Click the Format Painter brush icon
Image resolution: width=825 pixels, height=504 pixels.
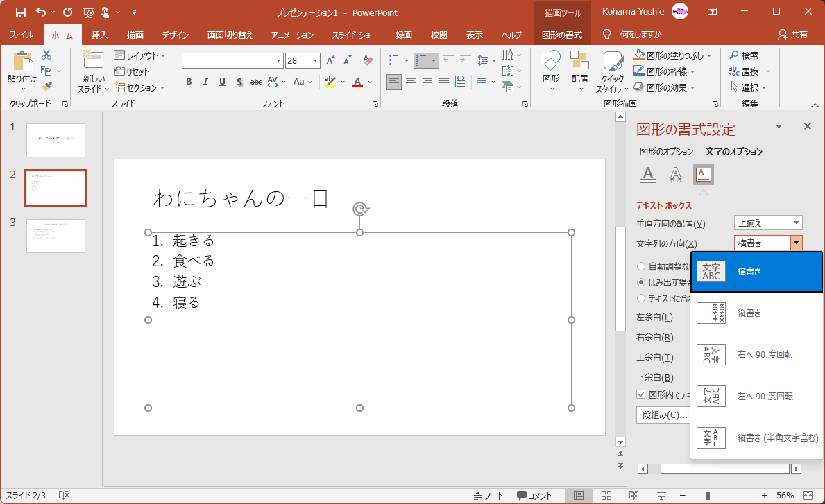click(x=46, y=87)
